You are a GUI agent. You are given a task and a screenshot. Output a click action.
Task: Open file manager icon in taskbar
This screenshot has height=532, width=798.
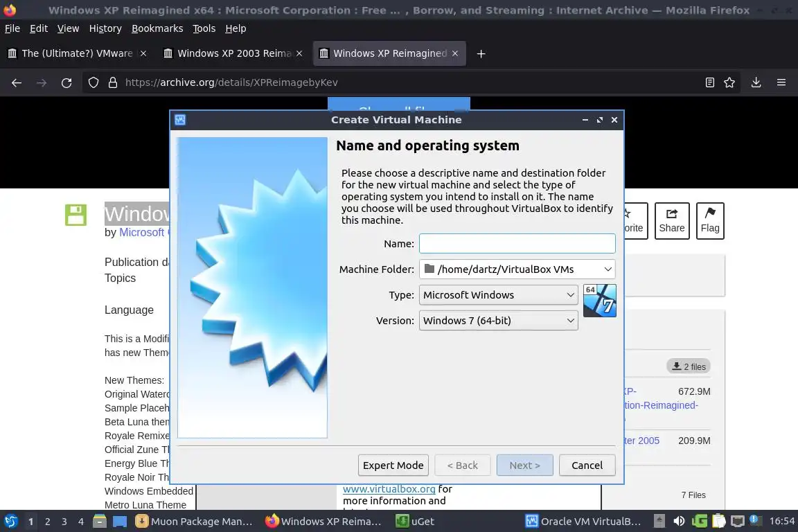[x=100, y=522]
